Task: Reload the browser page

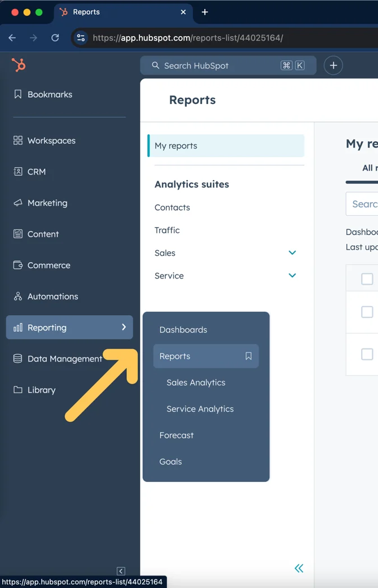Action: pyautogui.click(x=55, y=38)
